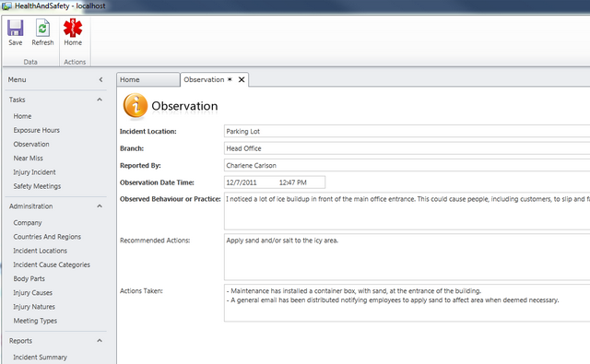Click the HealthAndSafety title bar app icon
This screenshot has width=590, height=364.
(6, 6)
